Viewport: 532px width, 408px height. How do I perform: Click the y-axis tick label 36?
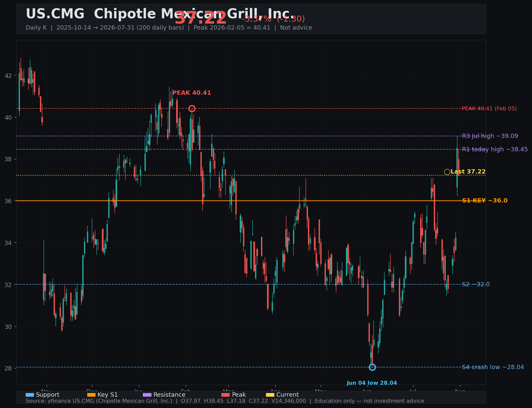tap(8, 201)
